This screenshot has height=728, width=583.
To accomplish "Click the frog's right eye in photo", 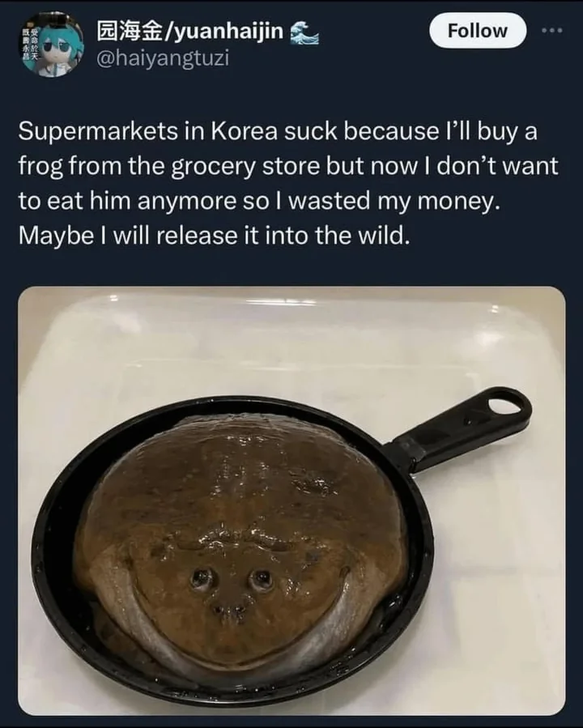I will tap(261, 578).
